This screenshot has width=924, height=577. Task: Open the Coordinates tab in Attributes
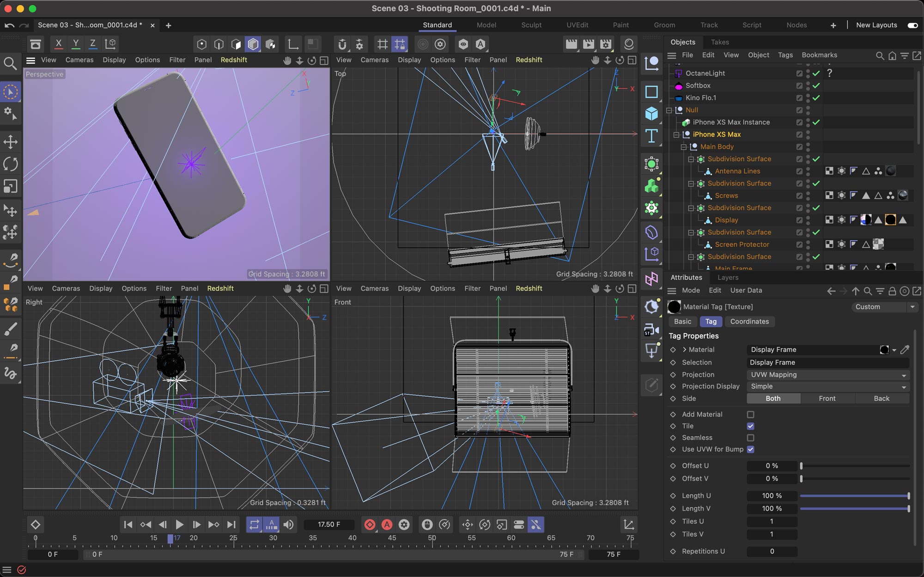pos(749,322)
